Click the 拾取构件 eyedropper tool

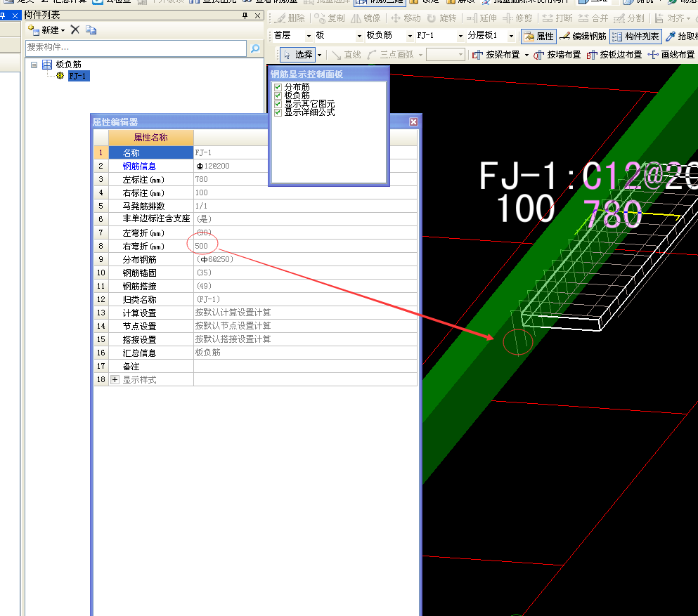[x=682, y=36]
